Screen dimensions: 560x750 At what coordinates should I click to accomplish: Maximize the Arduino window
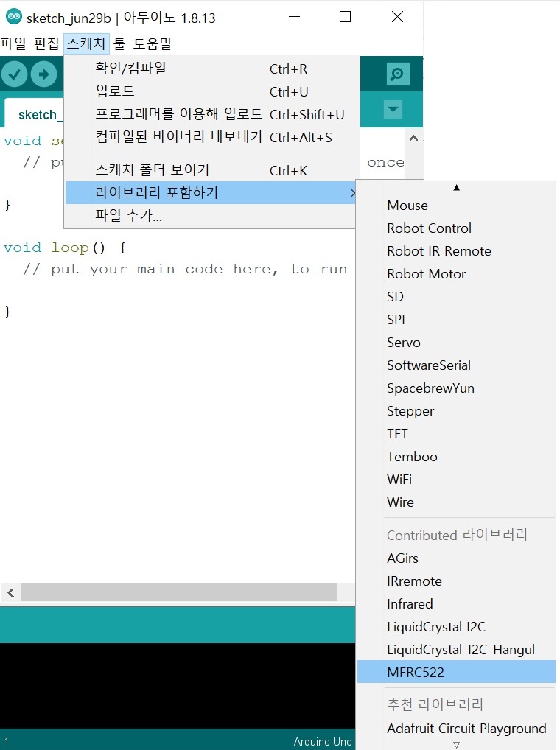coord(345,17)
